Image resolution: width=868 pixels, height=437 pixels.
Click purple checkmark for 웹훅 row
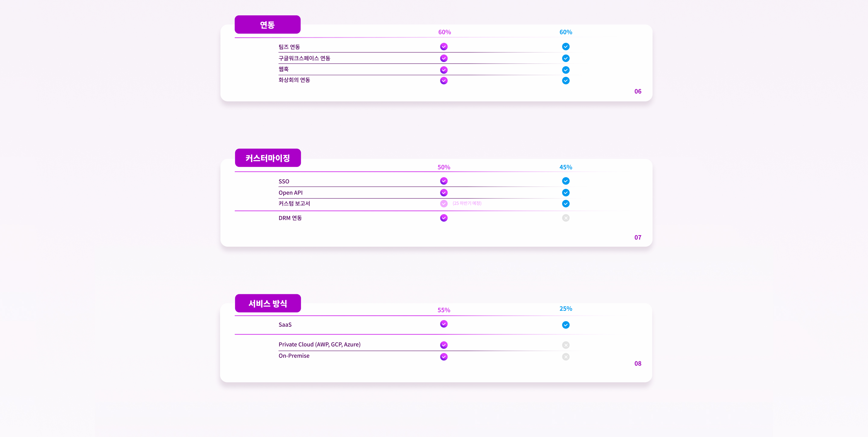(x=444, y=70)
